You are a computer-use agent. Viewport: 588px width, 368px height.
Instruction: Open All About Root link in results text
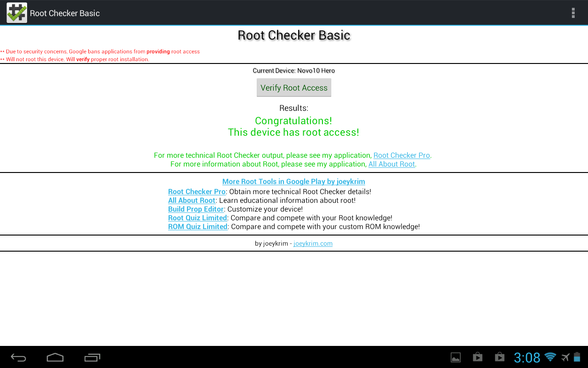391,164
